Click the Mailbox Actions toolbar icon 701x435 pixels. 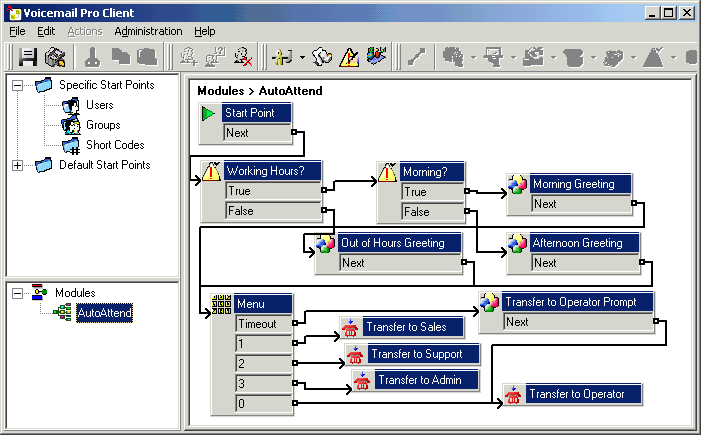[x=494, y=57]
